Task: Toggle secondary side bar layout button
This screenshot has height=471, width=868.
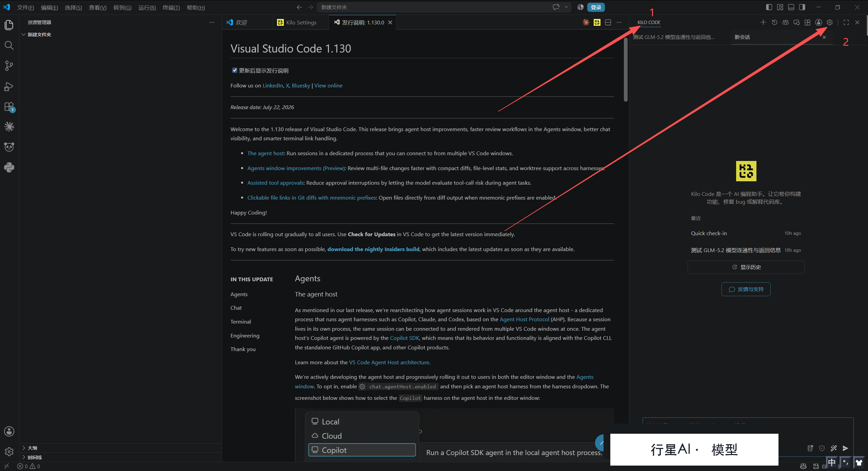Action: click(802, 7)
